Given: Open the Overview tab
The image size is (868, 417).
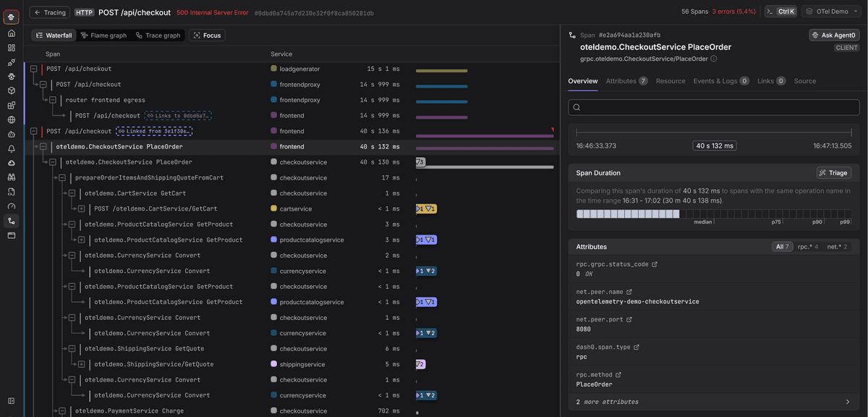Looking at the screenshot, I should [x=583, y=81].
